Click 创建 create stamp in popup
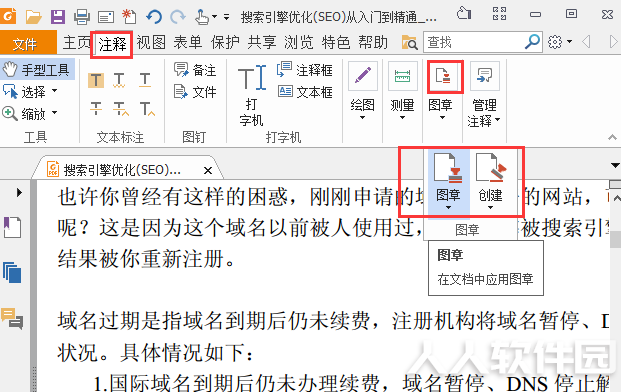Image resolution: width=621 pixels, height=392 pixels. point(490,182)
